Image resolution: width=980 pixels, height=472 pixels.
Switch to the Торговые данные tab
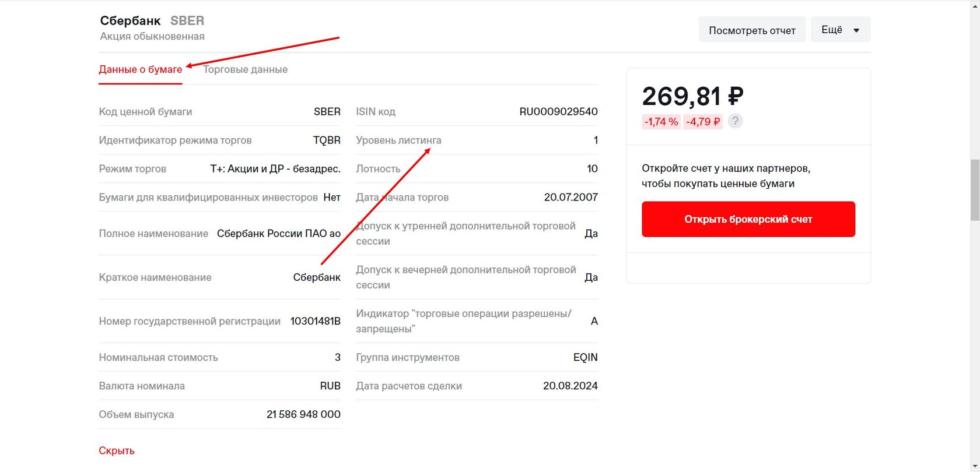pyautogui.click(x=245, y=69)
